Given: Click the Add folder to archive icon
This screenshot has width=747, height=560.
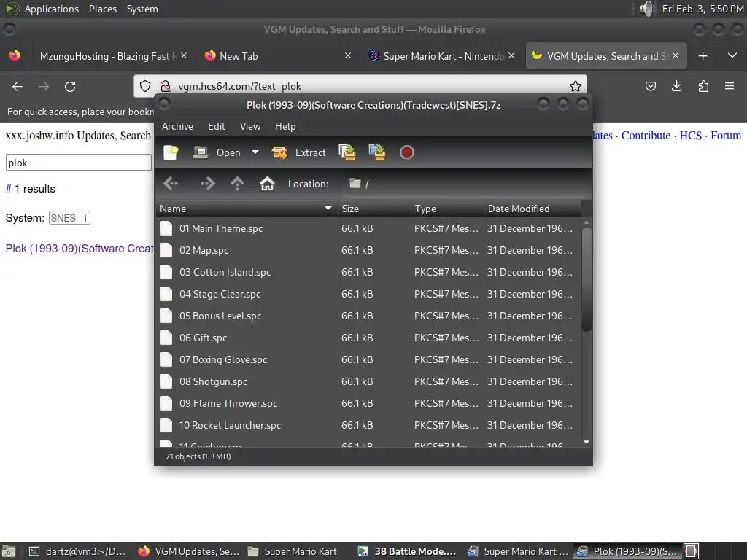Looking at the screenshot, I should pyautogui.click(x=377, y=152).
